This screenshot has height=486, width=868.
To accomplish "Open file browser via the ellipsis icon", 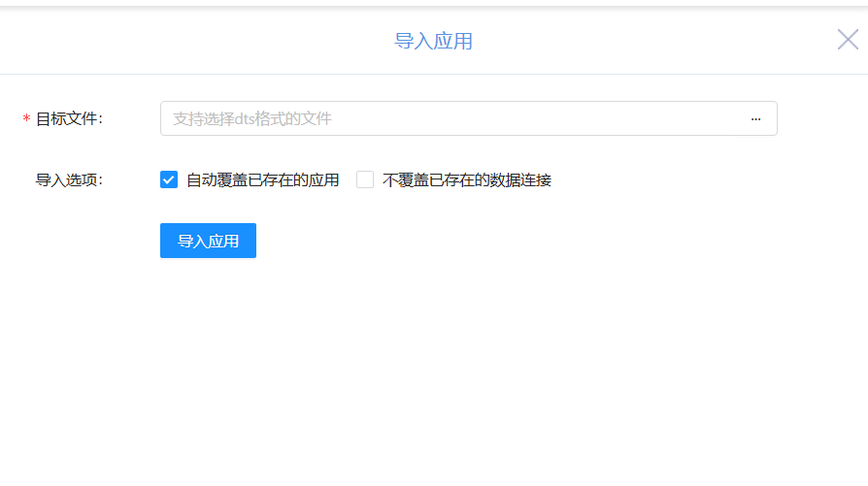I will (755, 119).
